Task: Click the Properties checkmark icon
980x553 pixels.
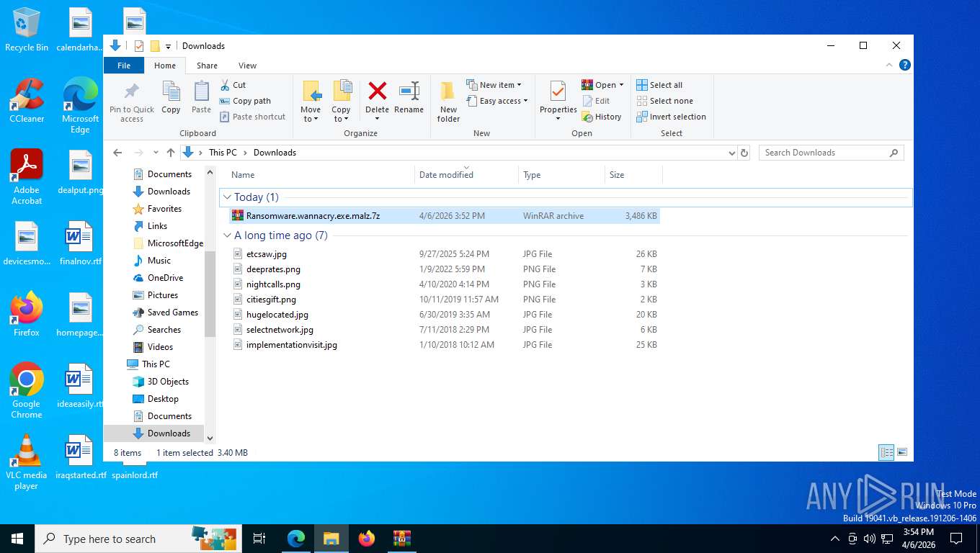Action: (x=558, y=91)
